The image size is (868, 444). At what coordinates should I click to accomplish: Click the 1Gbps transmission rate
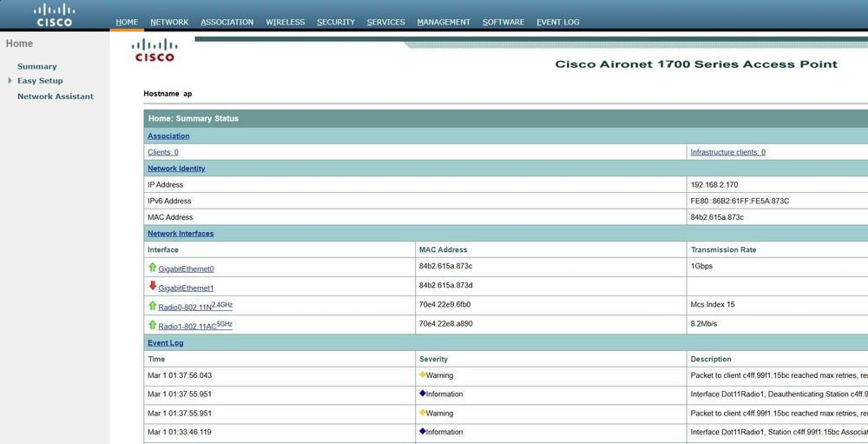pos(701,266)
